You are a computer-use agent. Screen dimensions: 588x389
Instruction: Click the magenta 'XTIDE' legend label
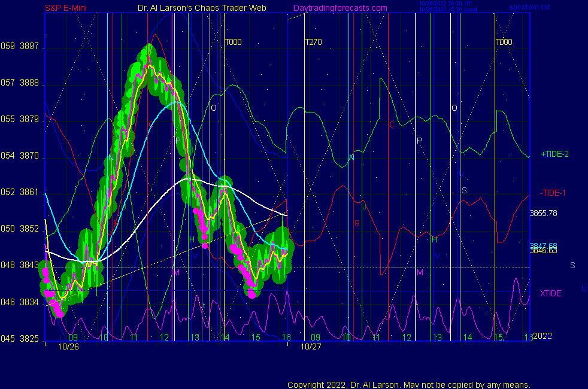pyautogui.click(x=550, y=293)
